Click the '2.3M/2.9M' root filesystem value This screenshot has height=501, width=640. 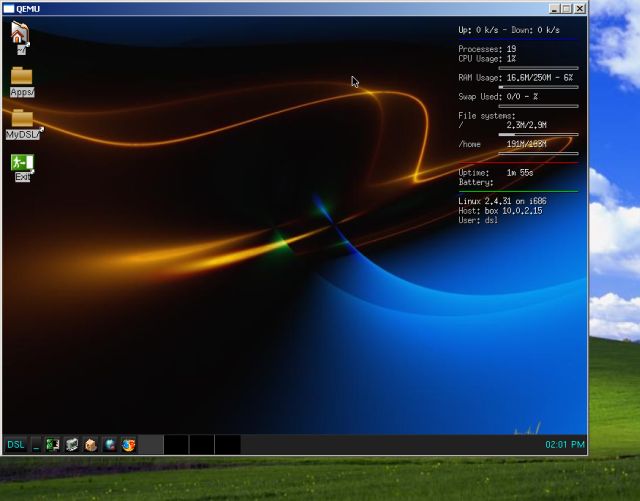[x=527, y=125]
